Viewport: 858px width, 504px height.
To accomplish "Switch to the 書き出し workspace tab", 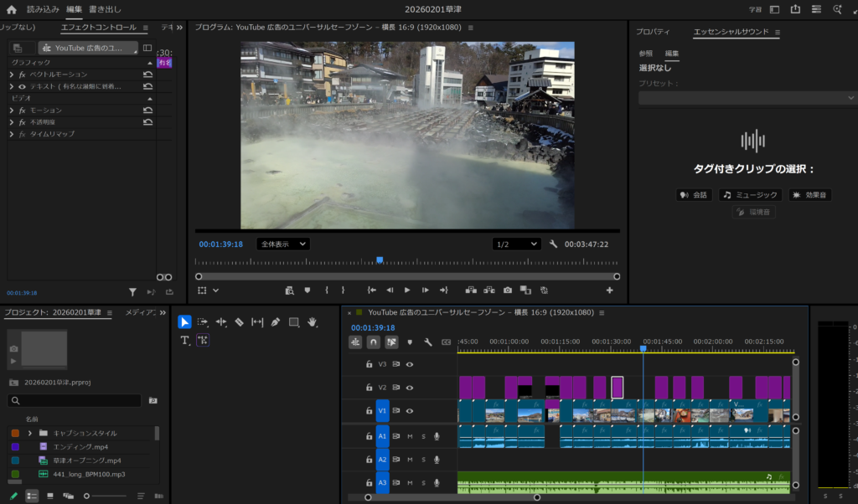I will 105,9.
